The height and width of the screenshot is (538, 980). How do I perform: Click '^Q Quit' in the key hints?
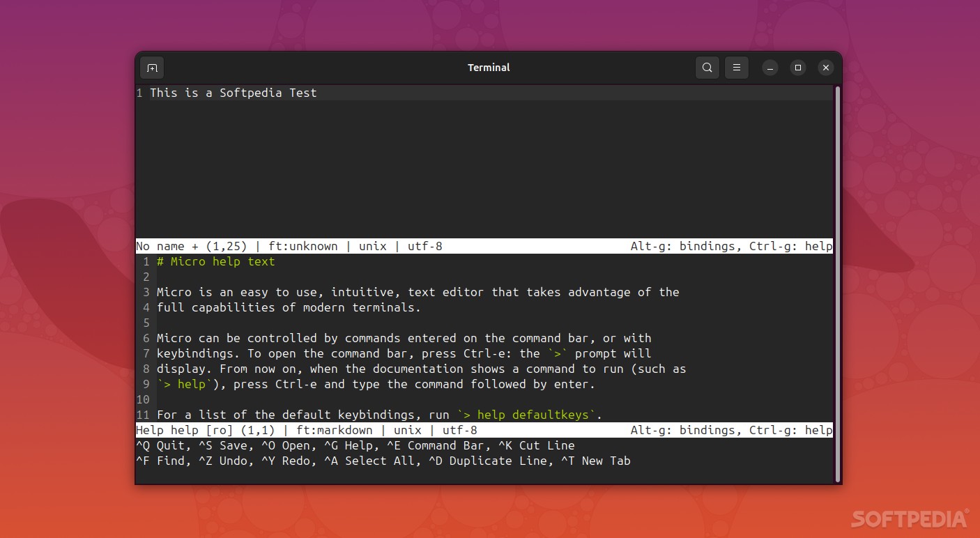click(x=160, y=445)
